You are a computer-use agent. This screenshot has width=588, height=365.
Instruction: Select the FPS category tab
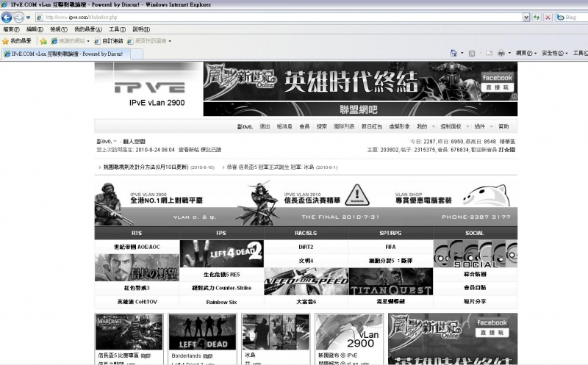[x=221, y=233]
